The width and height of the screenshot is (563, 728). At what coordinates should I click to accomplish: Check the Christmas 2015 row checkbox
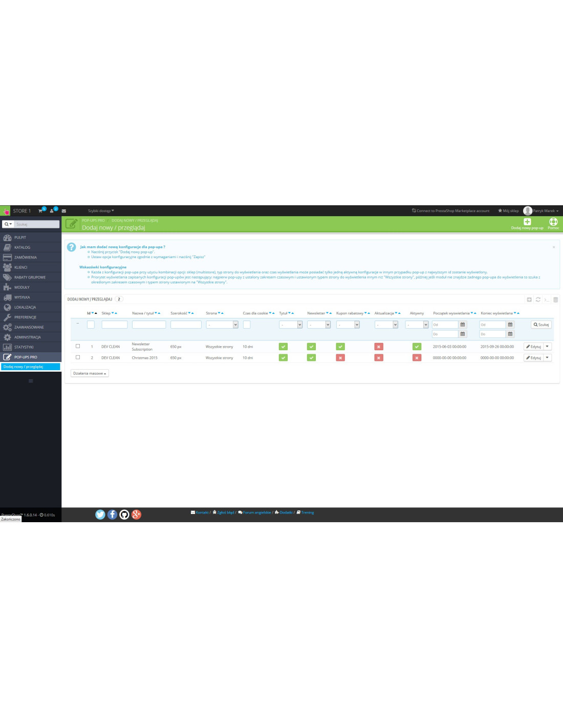(x=78, y=357)
